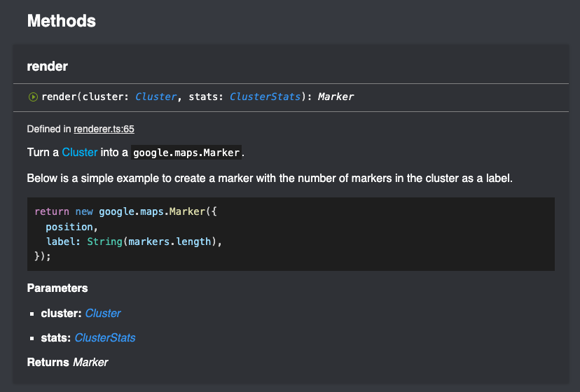Click the 'Returns Marker' line
Viewport: 580px width, 392px height.
(68, 363)
